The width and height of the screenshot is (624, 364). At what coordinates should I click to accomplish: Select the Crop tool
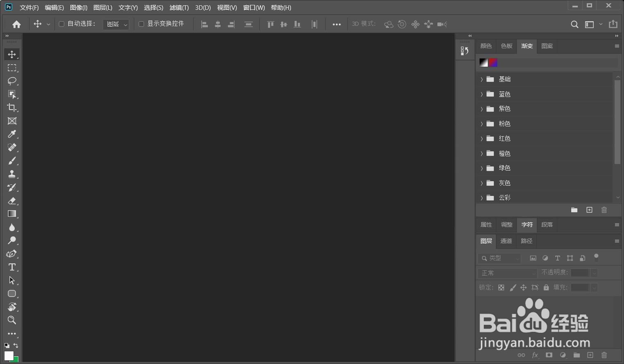[12, 108]
